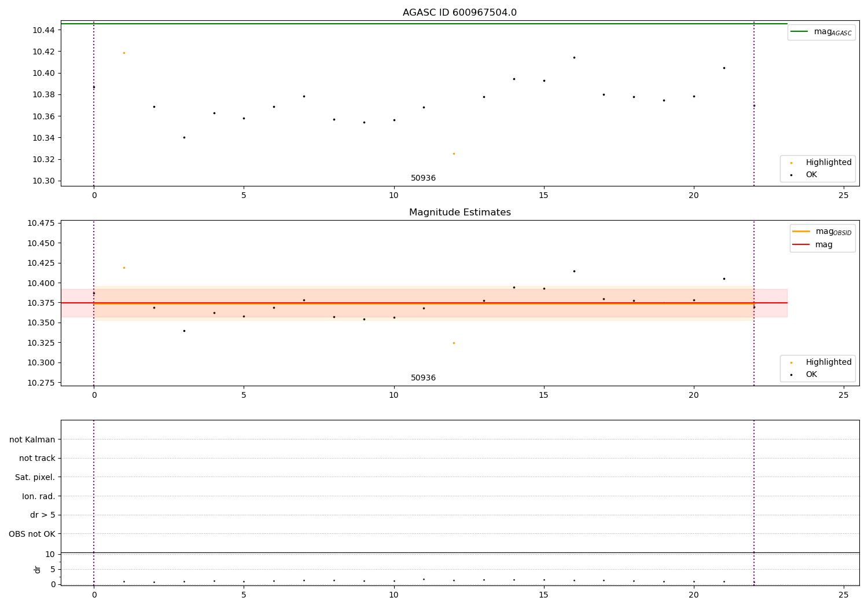Viewport: 868px width, 608px height.
Task: Click the 'not track' axis label
Action: pos(37,458)
